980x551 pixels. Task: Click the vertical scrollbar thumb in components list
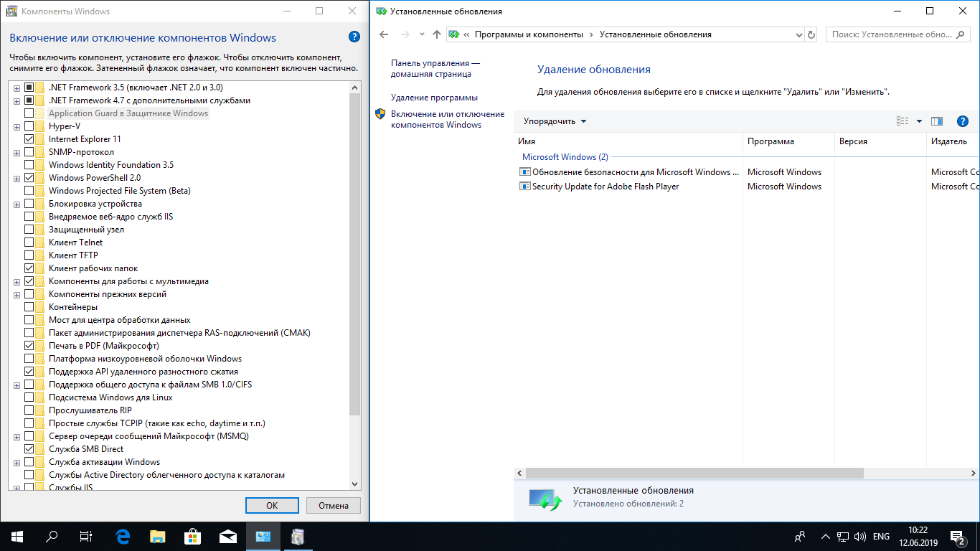(354, 253)
